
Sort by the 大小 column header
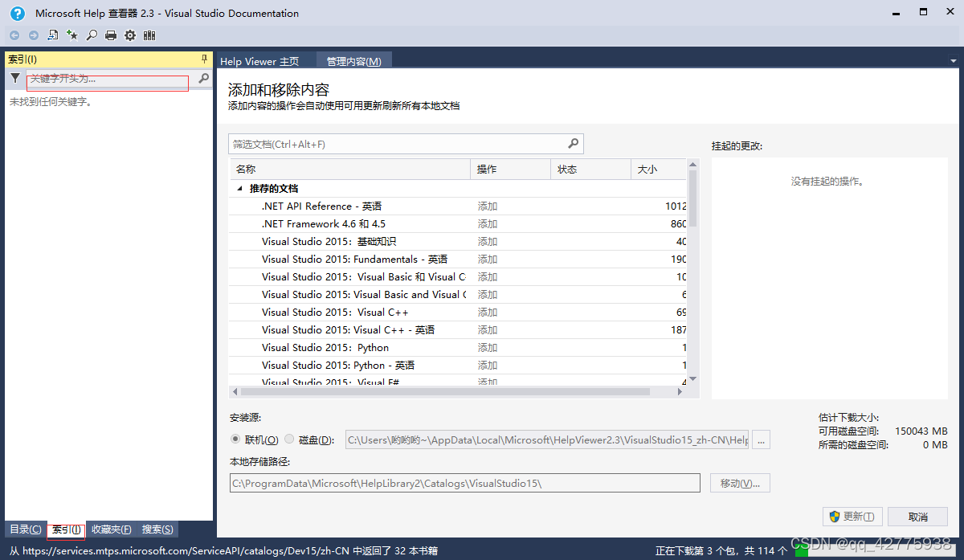tap(659, 169)
